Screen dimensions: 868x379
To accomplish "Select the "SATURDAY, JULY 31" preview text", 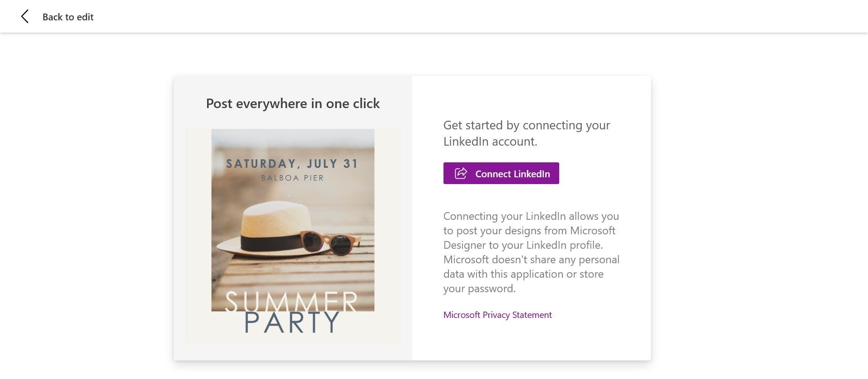I will point(292,164).
